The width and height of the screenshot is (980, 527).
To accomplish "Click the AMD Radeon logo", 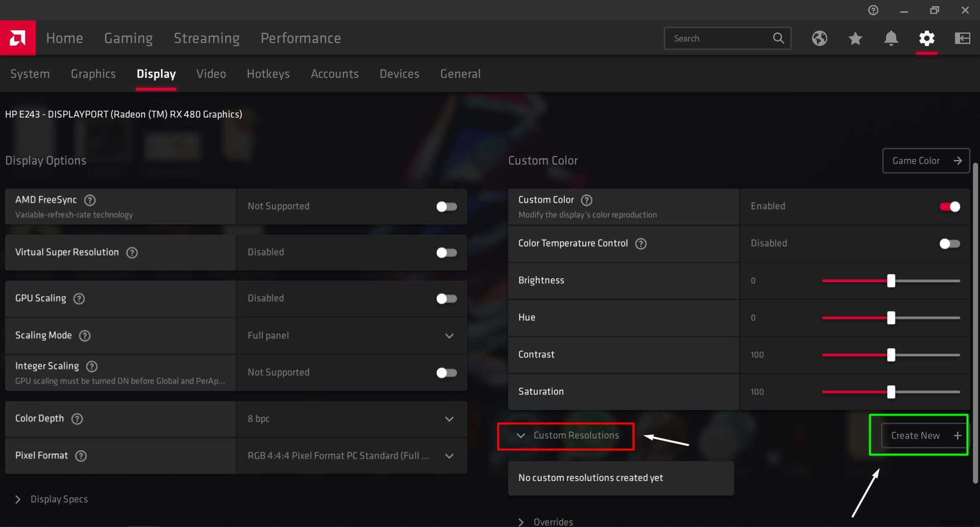I will pos(18,38).
